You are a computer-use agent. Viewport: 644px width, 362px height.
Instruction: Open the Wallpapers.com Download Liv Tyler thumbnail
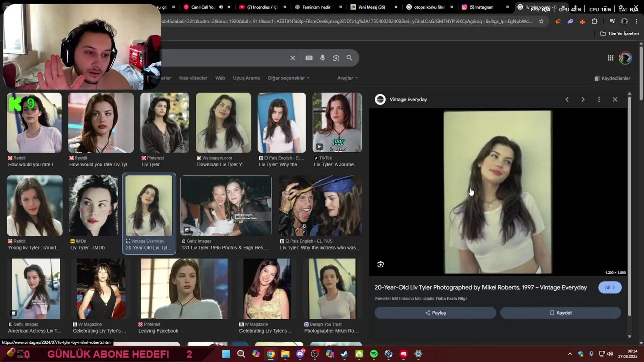pos(223,123)
